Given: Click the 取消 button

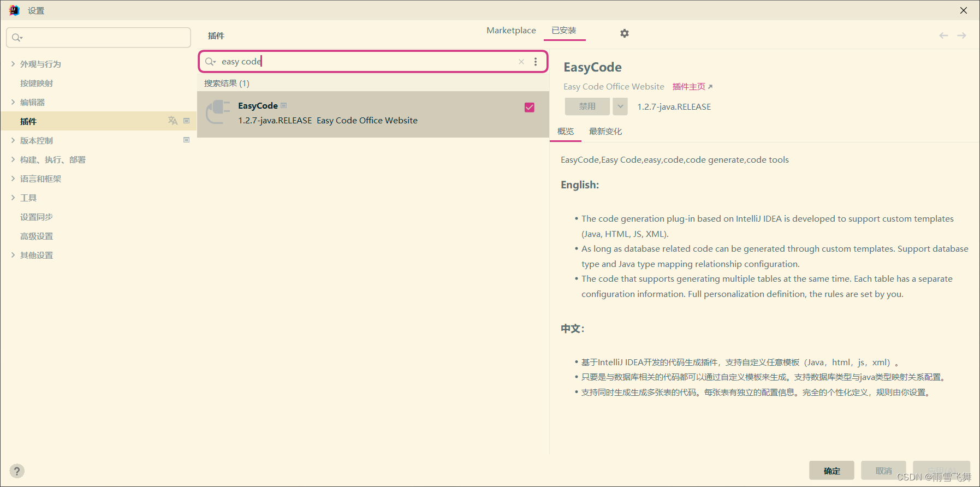Looking at the screenshot, I should point(883,471).
